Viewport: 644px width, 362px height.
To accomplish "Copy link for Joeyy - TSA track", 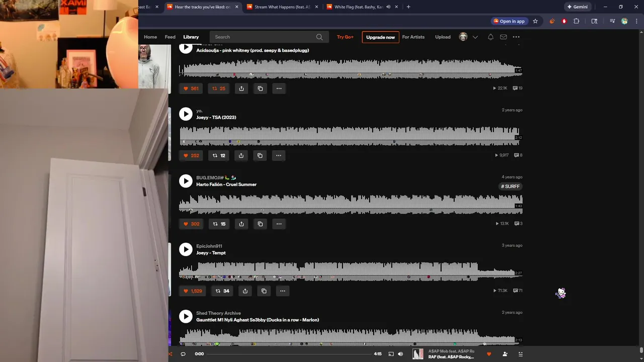I will tap(260, 155).
